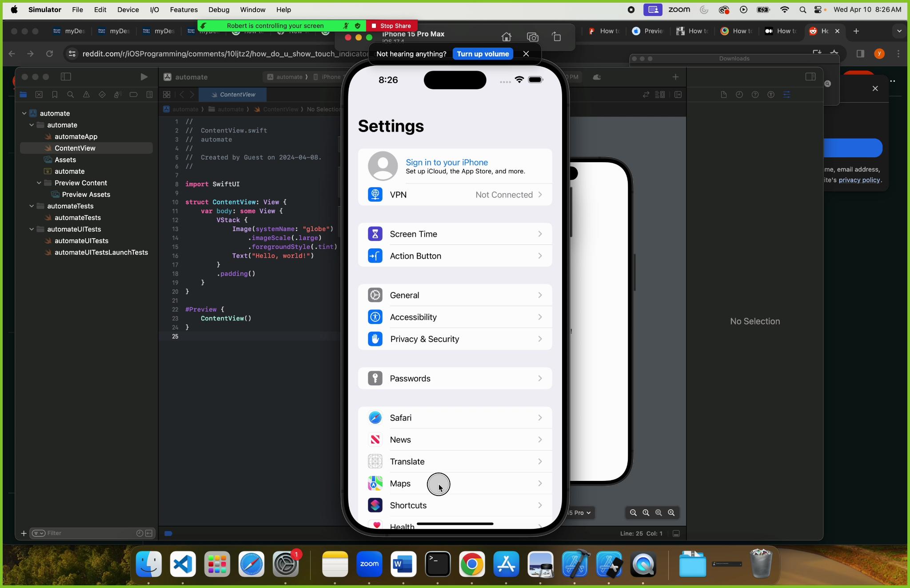Add new file with plus button

24,533
